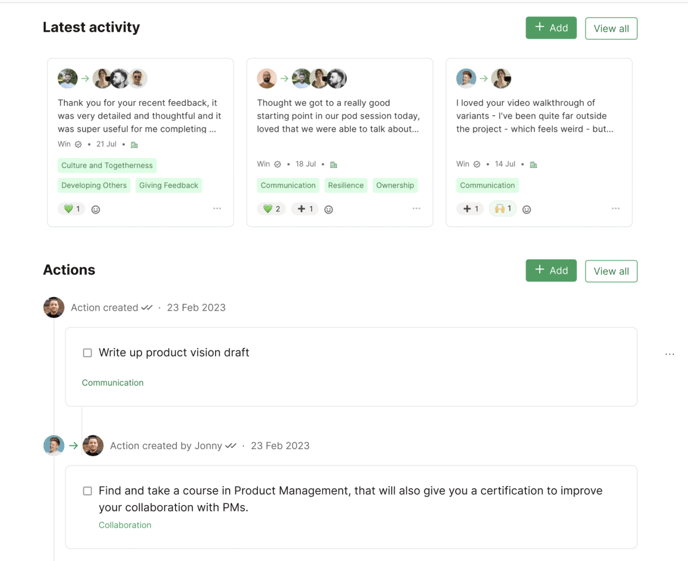This screenshot has width=688, height=561.
Task: Click the green heart reaction on first card
Action: click(x=72, y=209)
